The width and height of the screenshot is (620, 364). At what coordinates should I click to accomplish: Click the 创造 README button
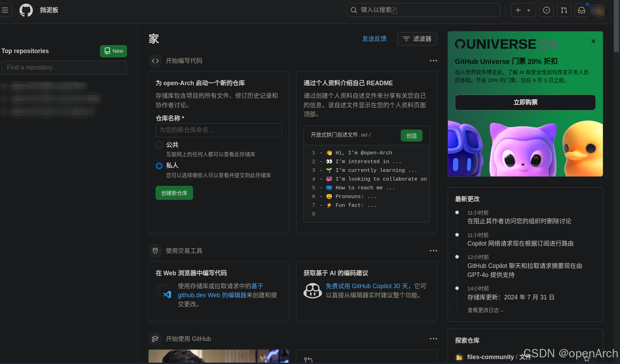tap(412, 136)
